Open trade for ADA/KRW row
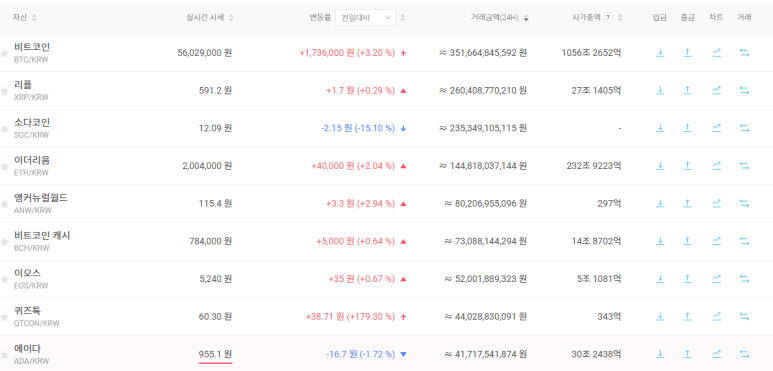773x371 pixels. (x=744, y=354)
